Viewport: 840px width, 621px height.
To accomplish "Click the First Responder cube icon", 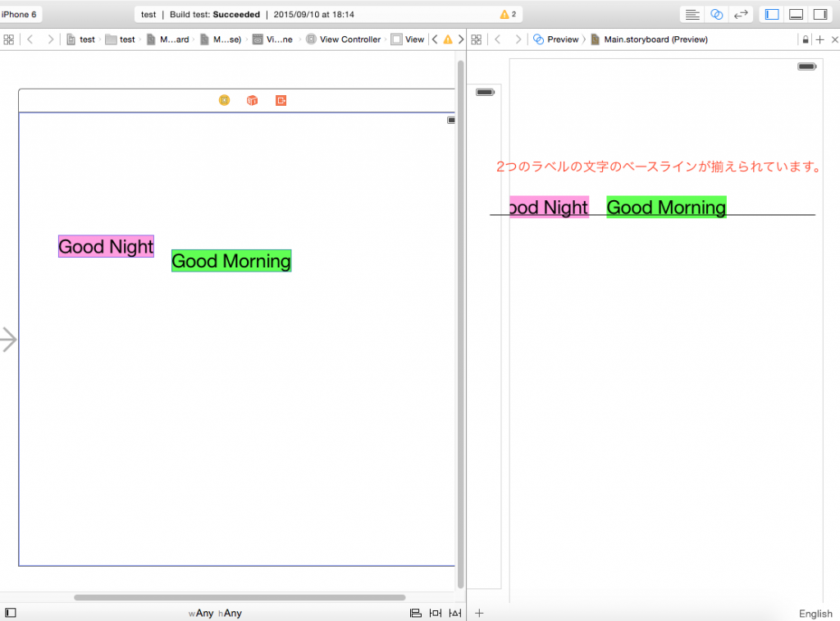I will (x=253, y=100).
